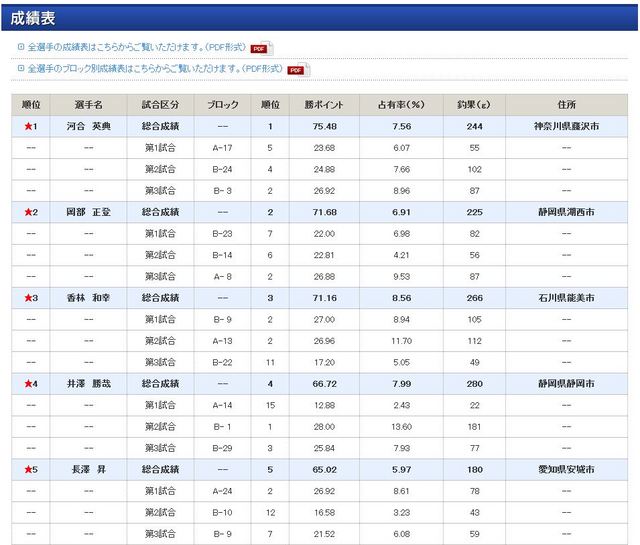Click the 占有率(%) column header
This screenshot has height=545, width=640.
(x=401, y=105)
